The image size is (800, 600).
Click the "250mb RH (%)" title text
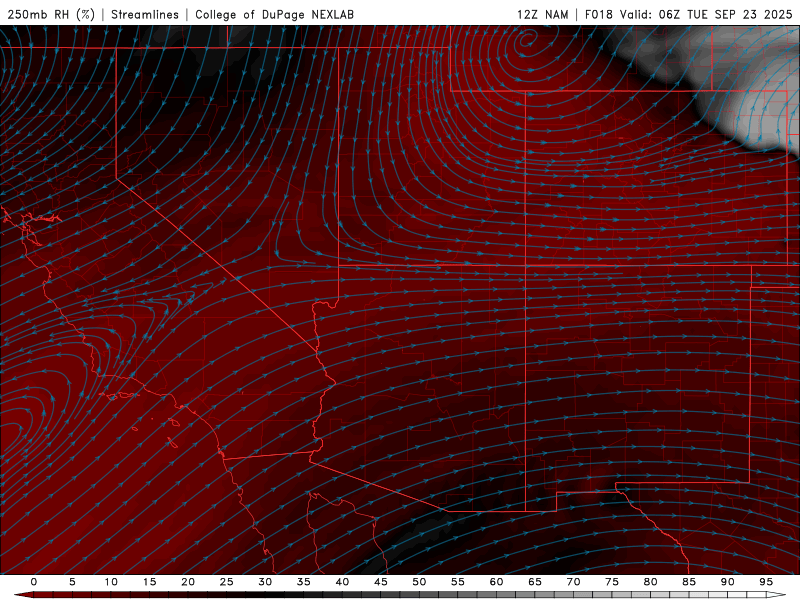click(x=51, y=14)
